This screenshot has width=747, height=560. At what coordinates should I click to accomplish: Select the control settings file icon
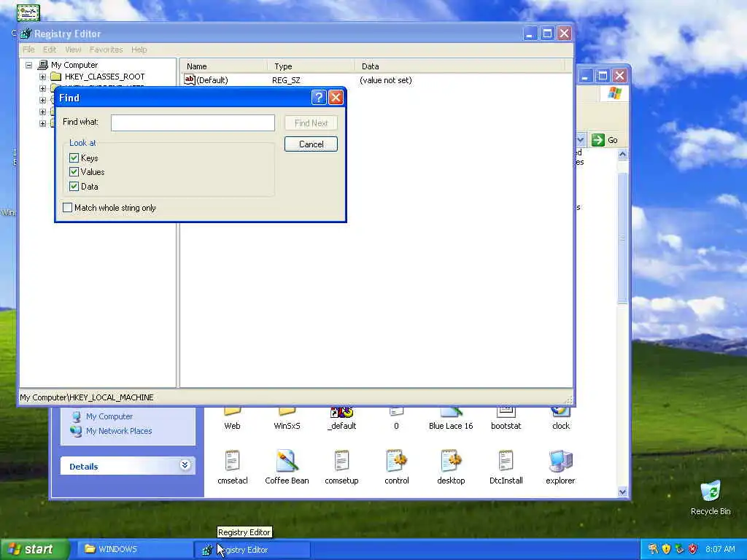(396, 461)
